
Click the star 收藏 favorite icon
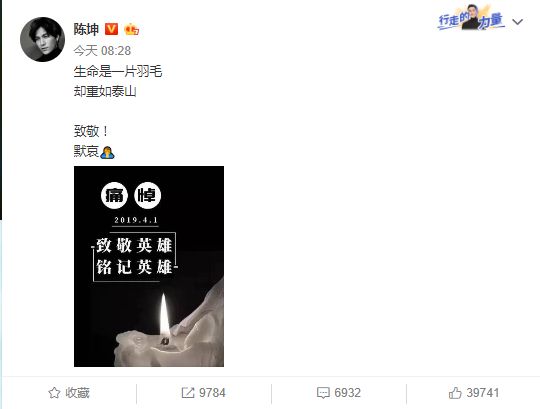[x=54, y=393]
